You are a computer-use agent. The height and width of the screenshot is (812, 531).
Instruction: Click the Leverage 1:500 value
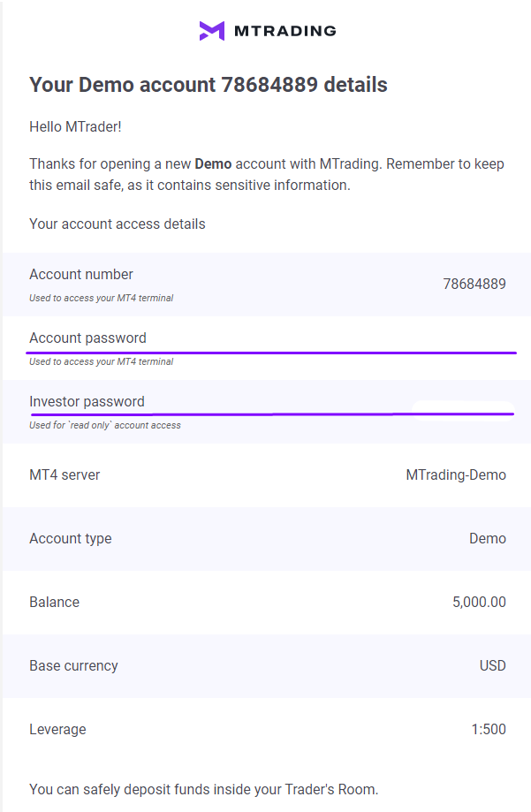[x=489, y=729]
